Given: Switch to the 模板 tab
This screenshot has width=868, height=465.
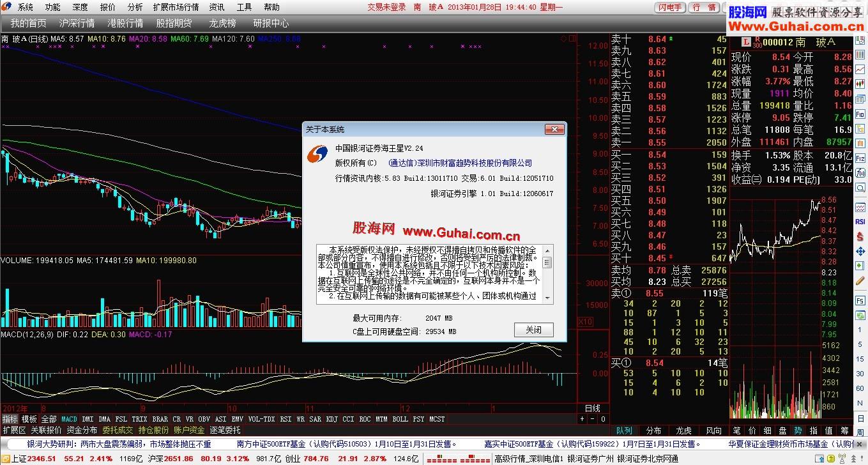Looking at the screenshot, I should (x=29, y=419).
